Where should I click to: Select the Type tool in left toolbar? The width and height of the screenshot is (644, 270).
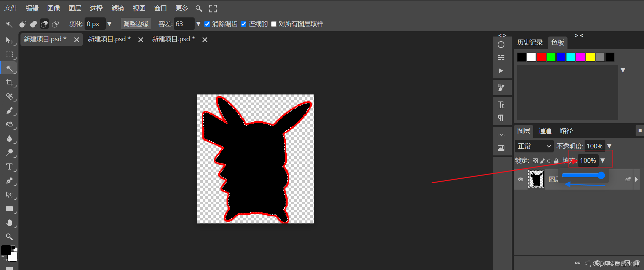[9, 166]
